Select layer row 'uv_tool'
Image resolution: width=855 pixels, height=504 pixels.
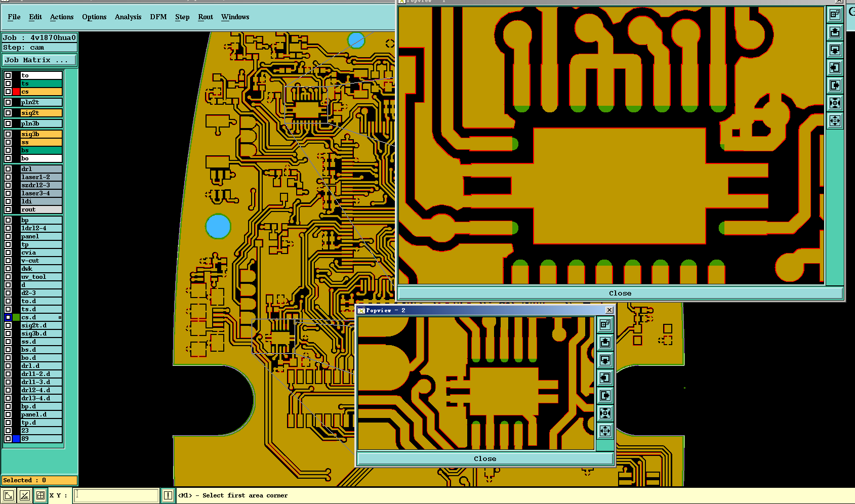click(41, 277)
